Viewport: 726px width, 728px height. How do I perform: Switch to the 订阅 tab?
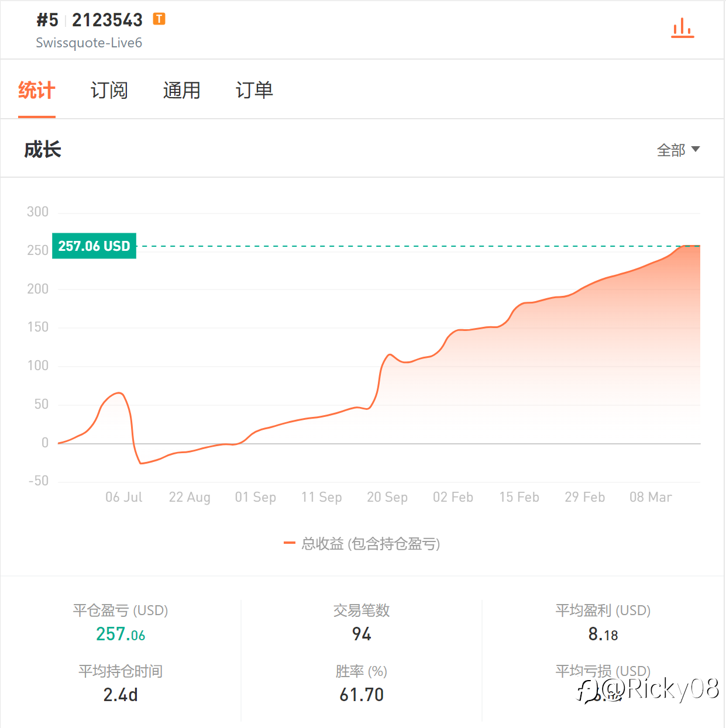coord(109,91)
